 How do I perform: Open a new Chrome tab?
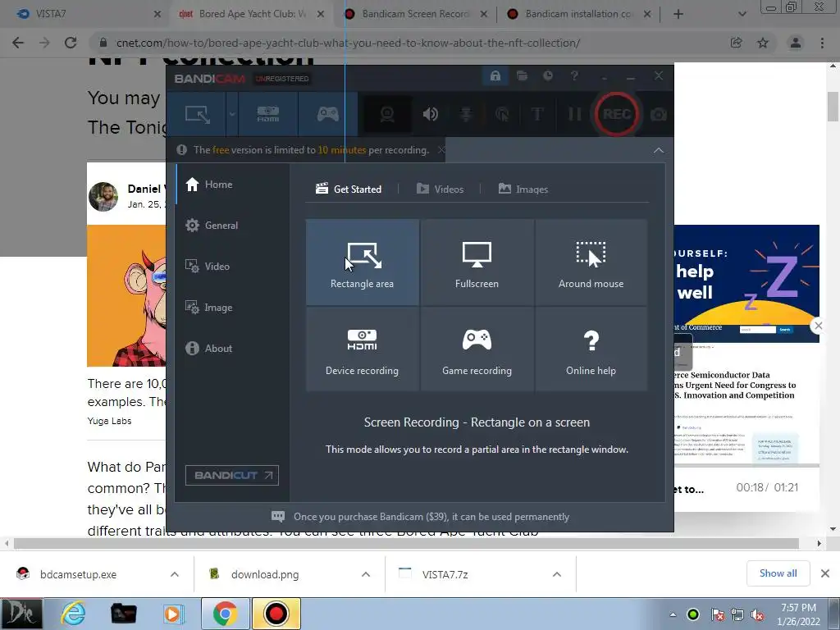(x=678, y=14)
